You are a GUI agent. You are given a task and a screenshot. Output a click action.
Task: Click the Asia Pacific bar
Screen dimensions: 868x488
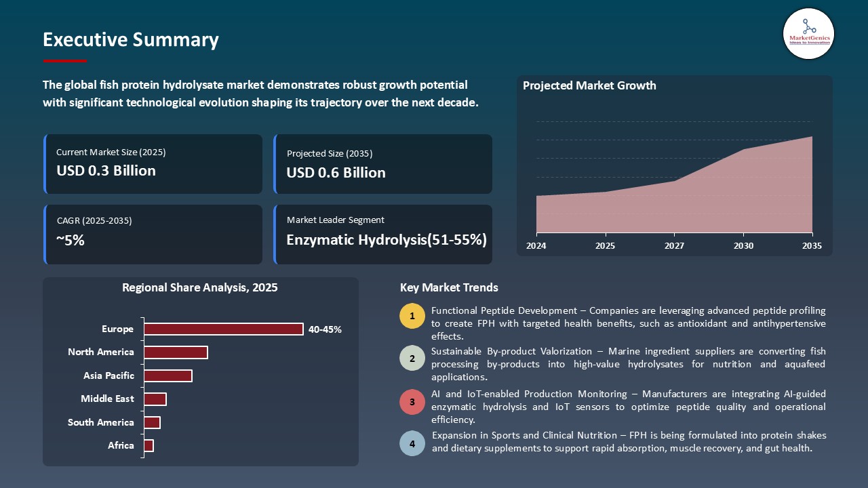[x=168, y=375]
